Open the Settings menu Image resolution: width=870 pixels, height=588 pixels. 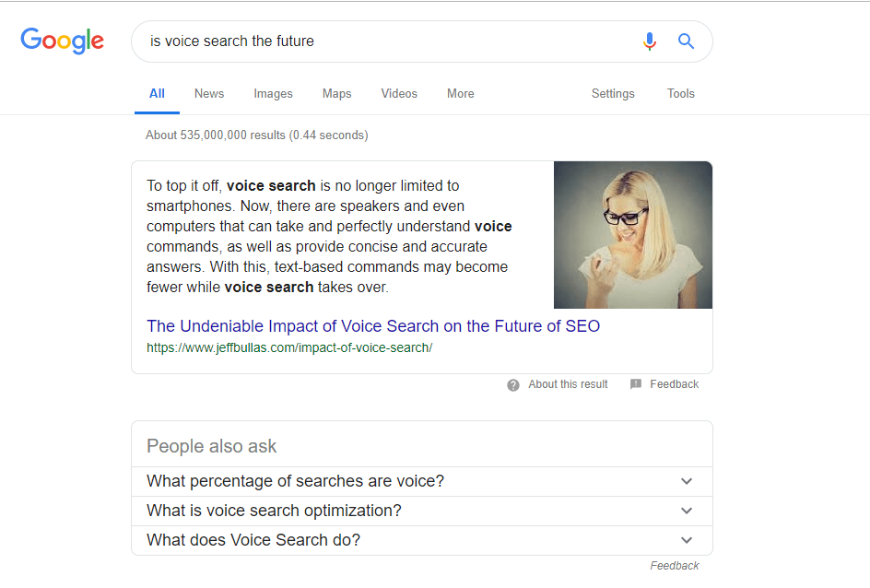pos(613,94)
